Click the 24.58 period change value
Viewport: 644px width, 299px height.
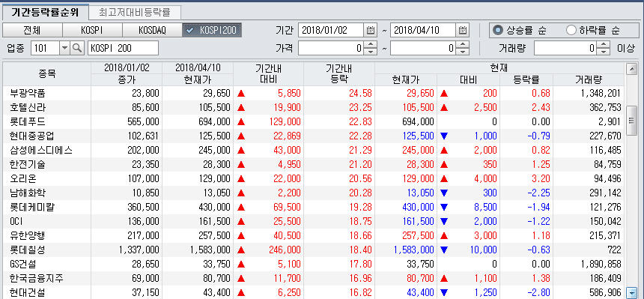tap(360, 94)
